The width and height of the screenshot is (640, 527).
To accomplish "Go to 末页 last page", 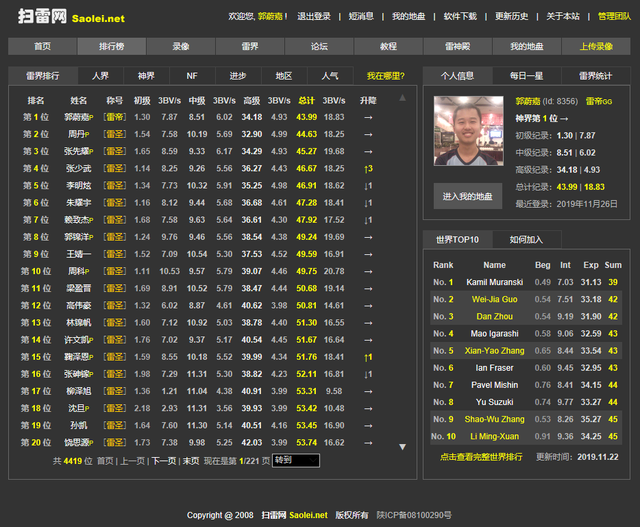I will 191,461.
